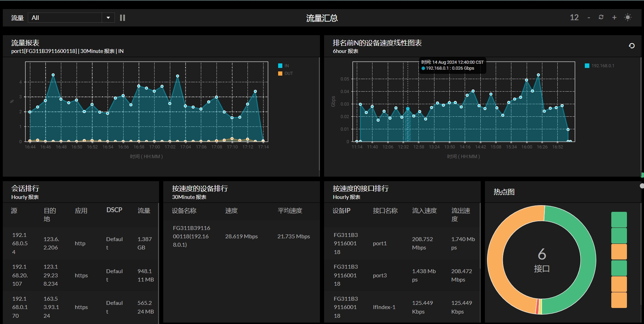The width and height of the screenshot is (644, 324).
Task: Click the 流量汇总 dashboard title
Action: tap(322, 18)
